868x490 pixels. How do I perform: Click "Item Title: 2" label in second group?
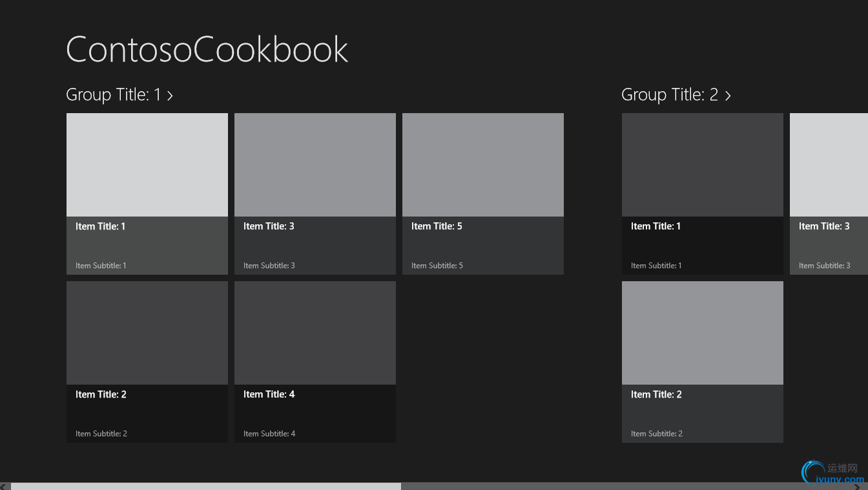tap(656, 394)
